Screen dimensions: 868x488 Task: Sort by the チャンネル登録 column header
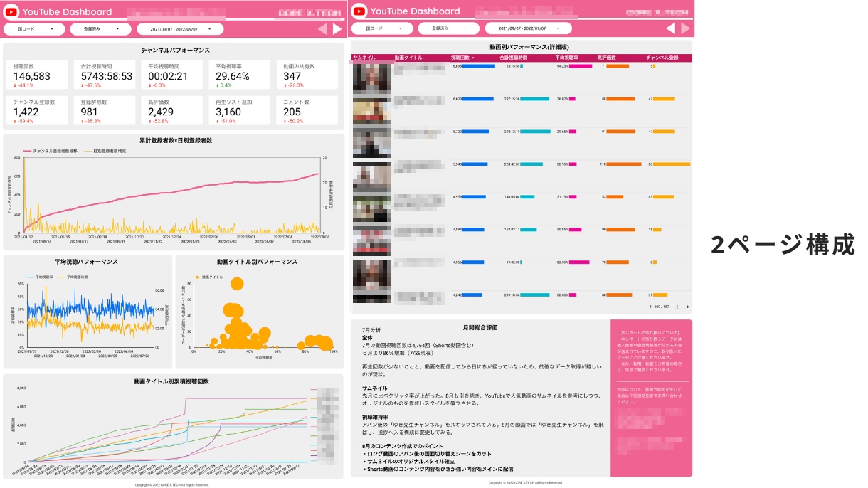(x=662, y=58)
